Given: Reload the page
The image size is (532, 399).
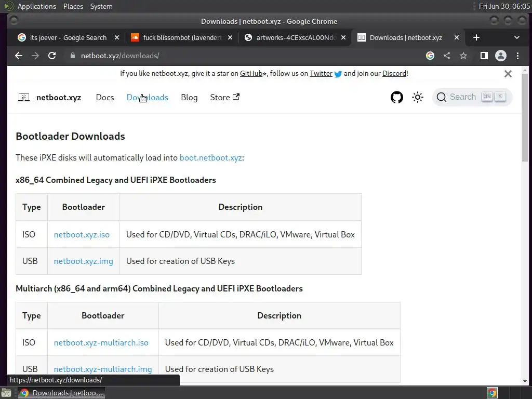Looking at the screenshot, I should pos(52,56).
